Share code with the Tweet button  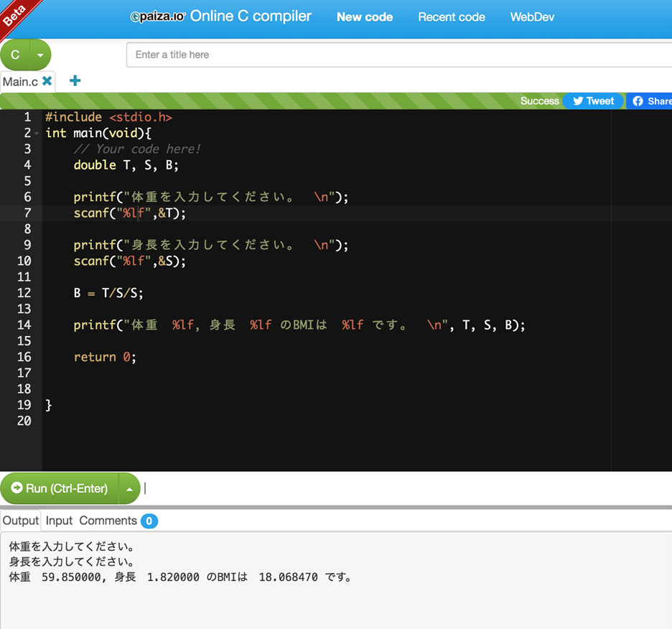(x=593, y=101)
